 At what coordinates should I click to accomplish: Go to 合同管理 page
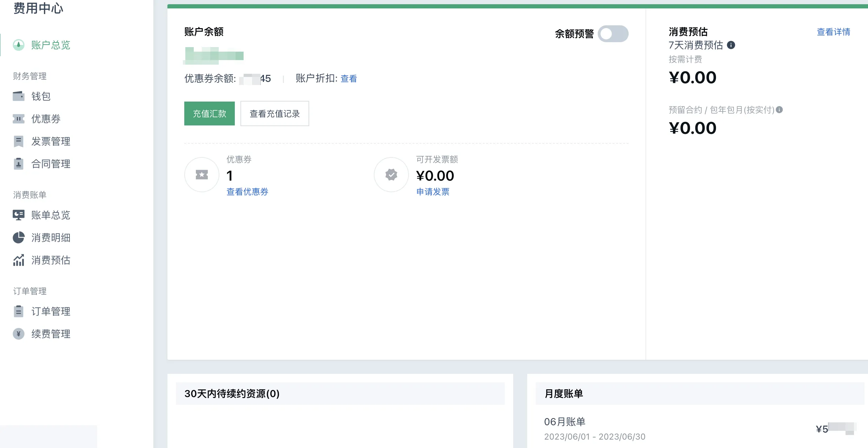click(x=51, y=164)
